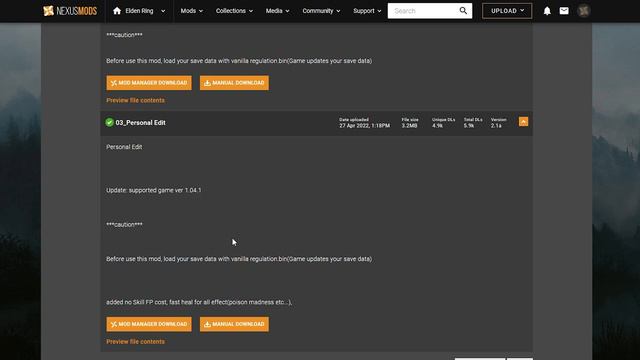Open the Media menu

coord(278,11)
